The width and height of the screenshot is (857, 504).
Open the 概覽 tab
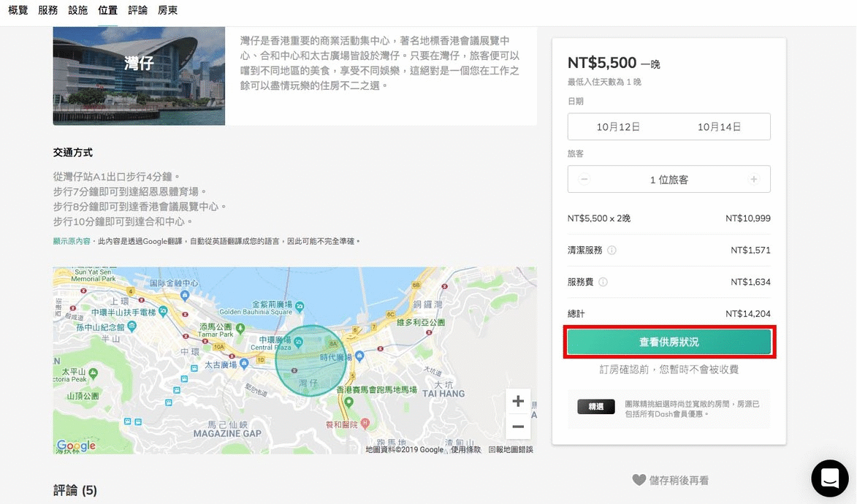(x=18, y=10)
